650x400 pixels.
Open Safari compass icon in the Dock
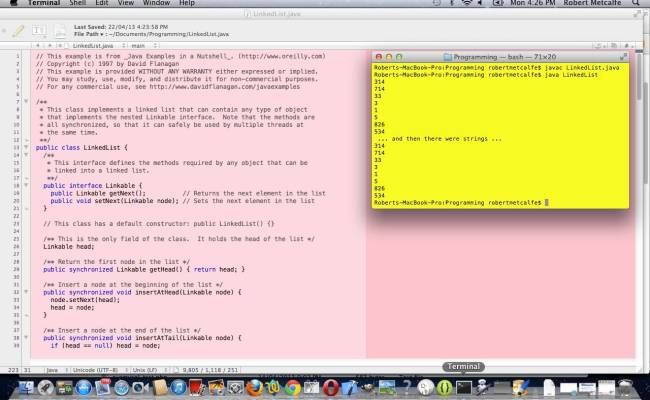point(121,388)
